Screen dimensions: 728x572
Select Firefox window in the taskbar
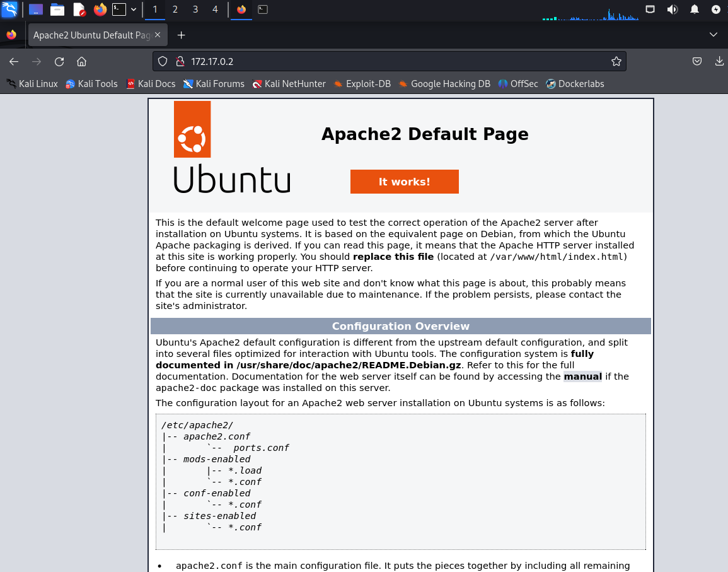click(x=241, y=9)
